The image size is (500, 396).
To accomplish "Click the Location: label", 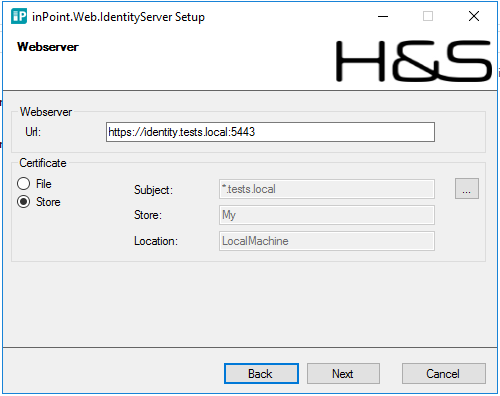I will point(156,241).
